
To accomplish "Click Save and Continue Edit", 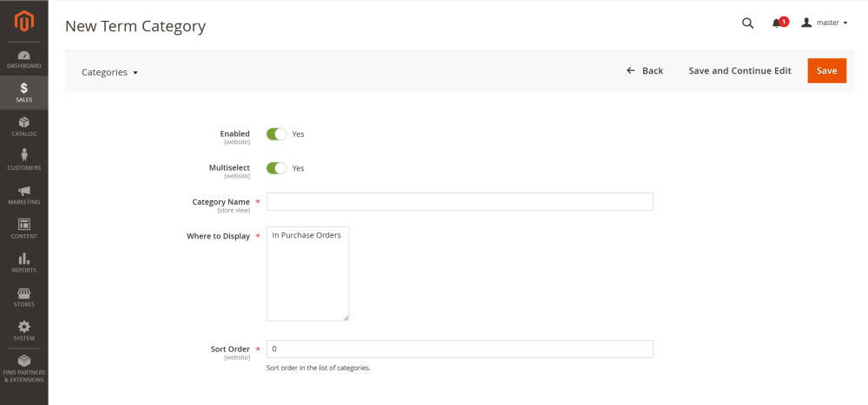I will pos(740,71).
